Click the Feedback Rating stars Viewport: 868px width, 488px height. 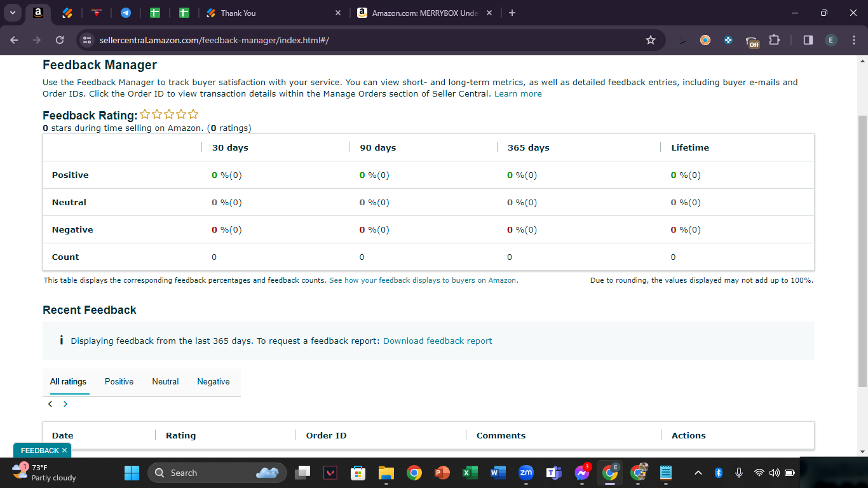click(169, 114)
